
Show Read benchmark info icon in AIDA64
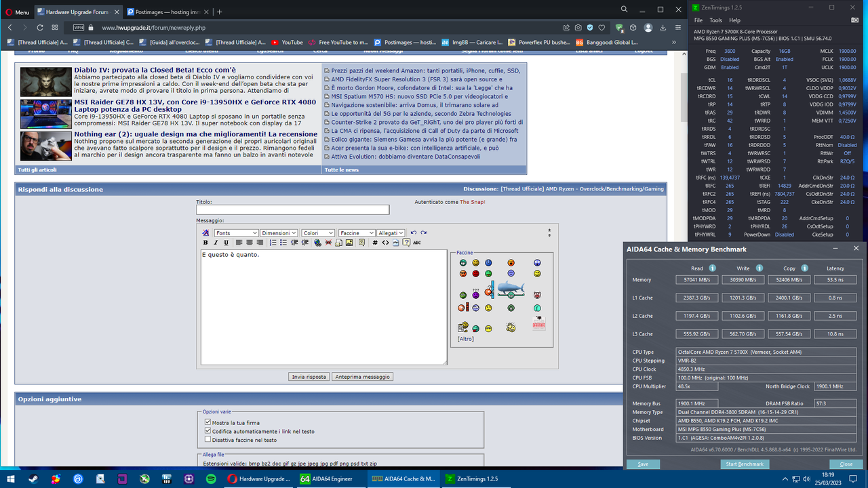point(713,268)
